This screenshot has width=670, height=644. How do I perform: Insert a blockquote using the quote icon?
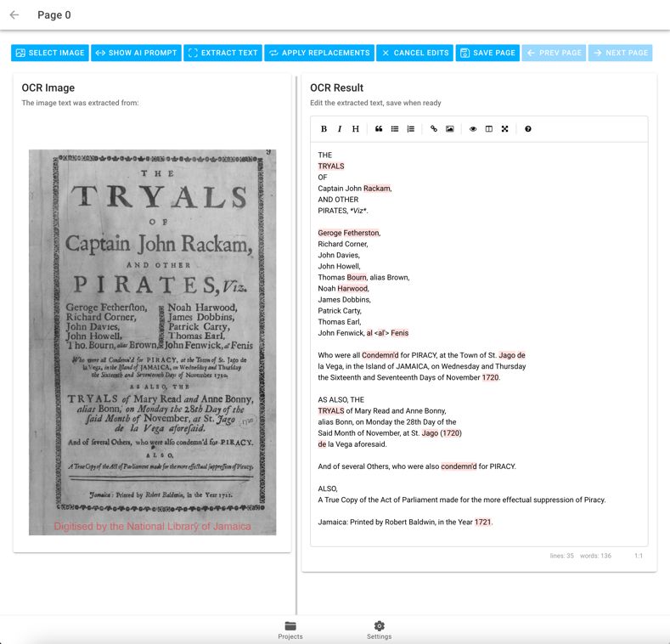379,129
